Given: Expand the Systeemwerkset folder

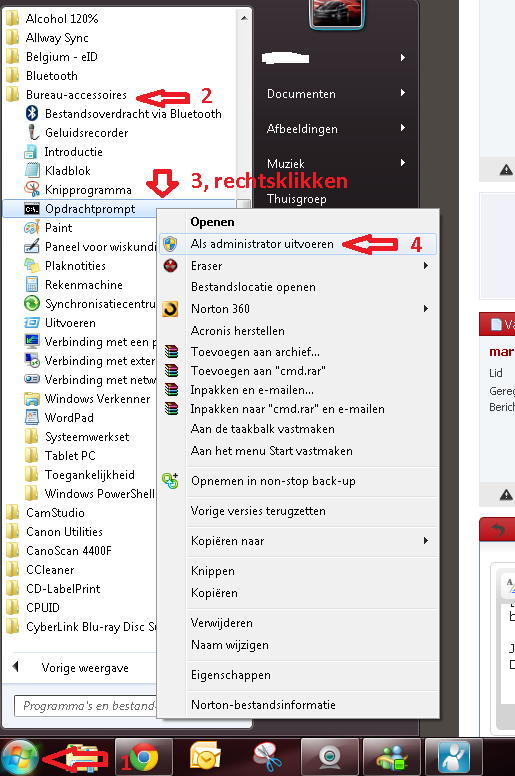Looking at the screenshot, I should tap(87, 437).
